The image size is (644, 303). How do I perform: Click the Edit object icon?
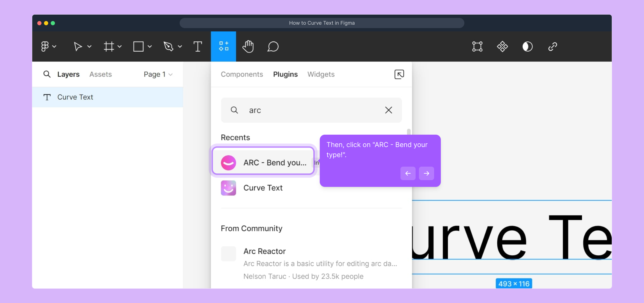pos(477,47)
